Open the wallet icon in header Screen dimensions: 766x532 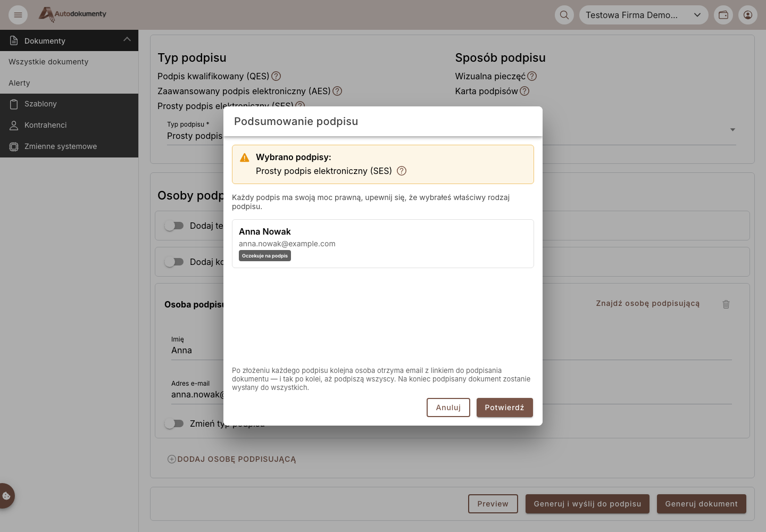723,15
